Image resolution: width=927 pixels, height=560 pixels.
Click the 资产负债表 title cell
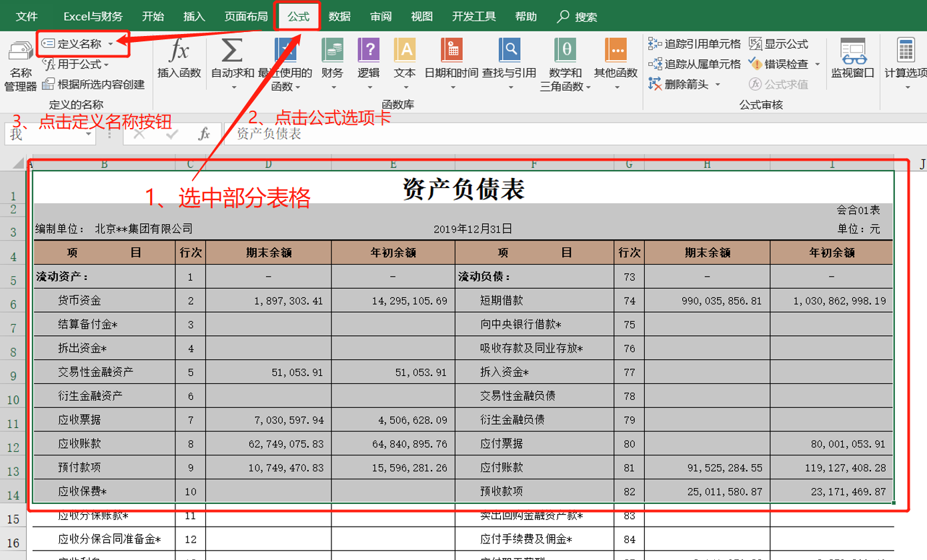(463, 189)
